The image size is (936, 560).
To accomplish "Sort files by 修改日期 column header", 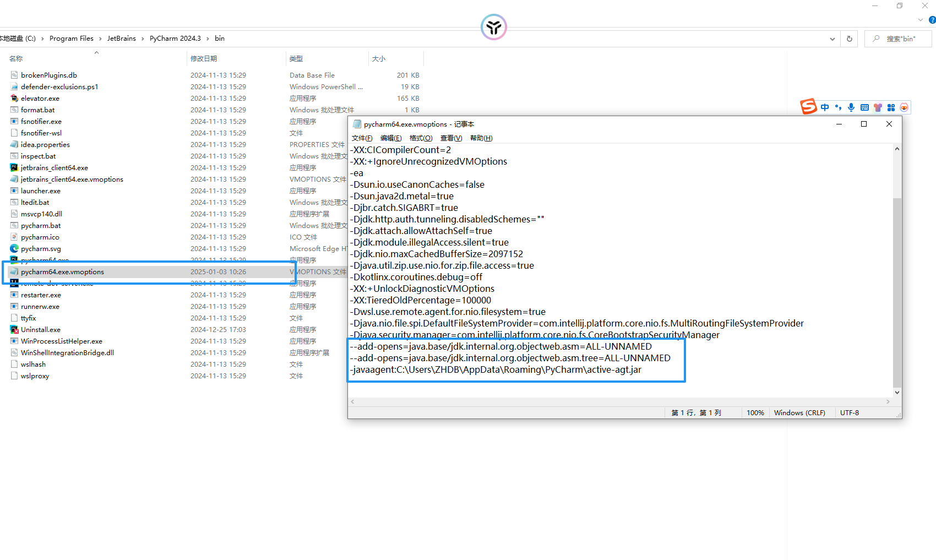I will coord(204,58).
